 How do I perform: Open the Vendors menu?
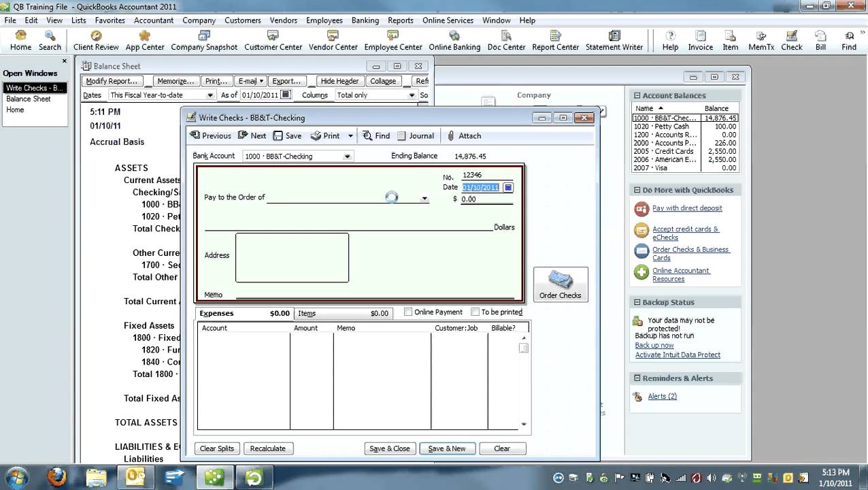pyautogui.click(x=284, y=20)
